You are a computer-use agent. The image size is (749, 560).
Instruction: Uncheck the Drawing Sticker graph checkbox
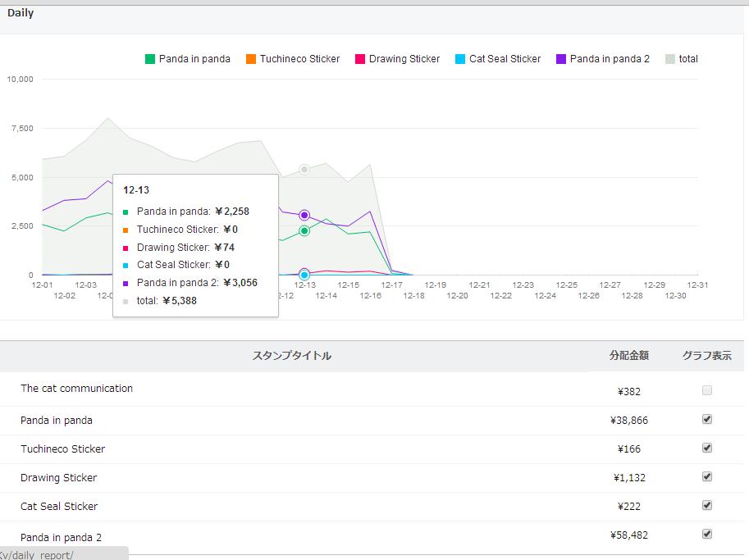(707, 476)
